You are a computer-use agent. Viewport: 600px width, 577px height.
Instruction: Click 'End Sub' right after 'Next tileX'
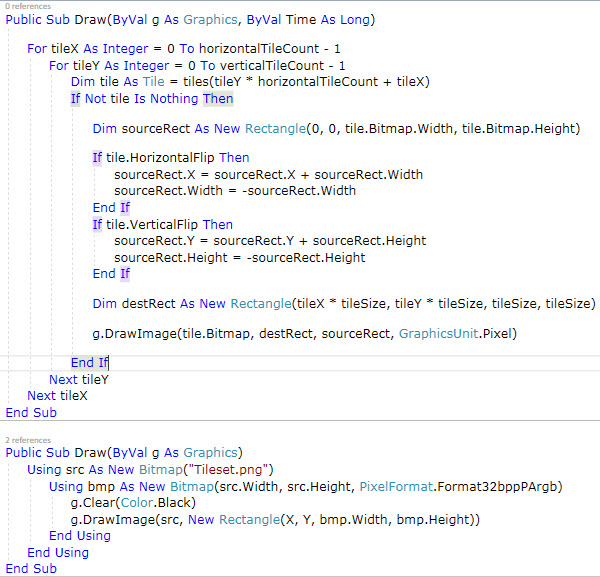point(31,412)
